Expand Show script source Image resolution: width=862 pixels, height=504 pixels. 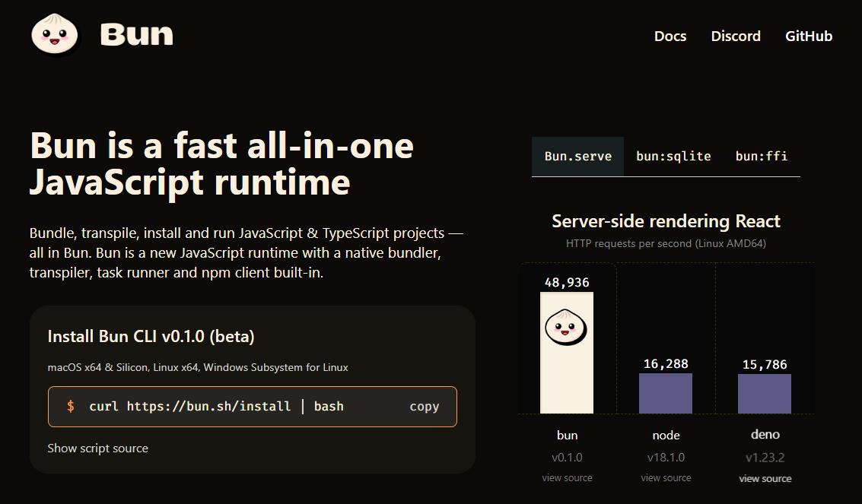[x=98, y=449]
